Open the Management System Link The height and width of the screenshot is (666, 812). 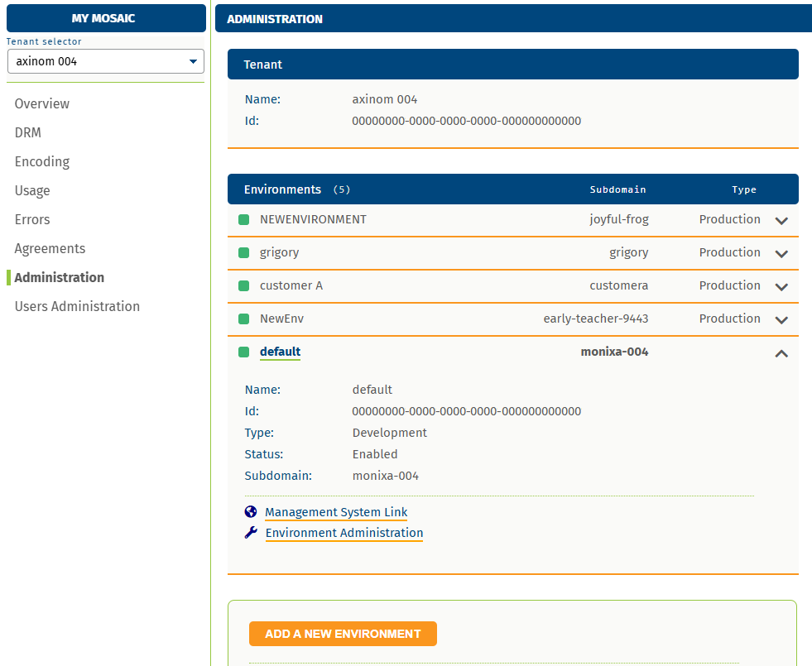pos(336,512)
